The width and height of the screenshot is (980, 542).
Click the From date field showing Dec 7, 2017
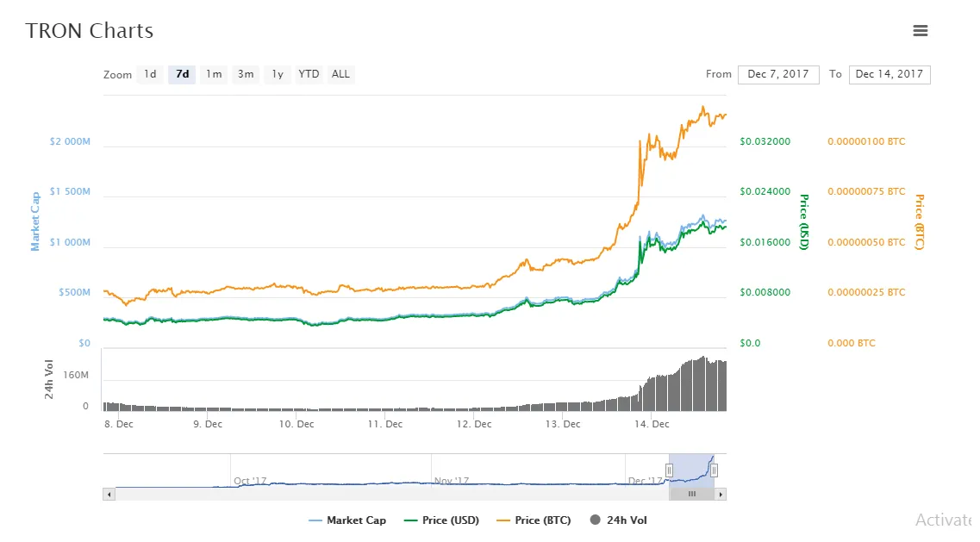click(x=777, y=74)
